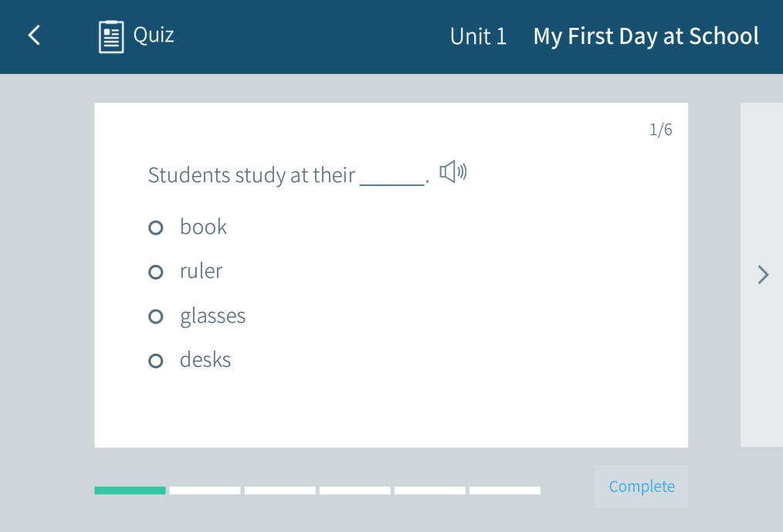
Task: Go to next question with right chevron
Action: (763, 275)
